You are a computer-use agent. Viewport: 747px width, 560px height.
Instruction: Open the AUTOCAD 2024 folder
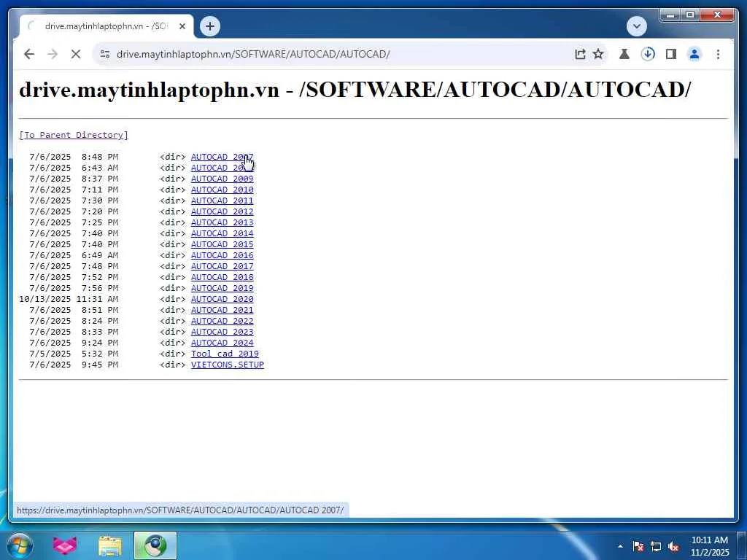[x=222, y=343]
